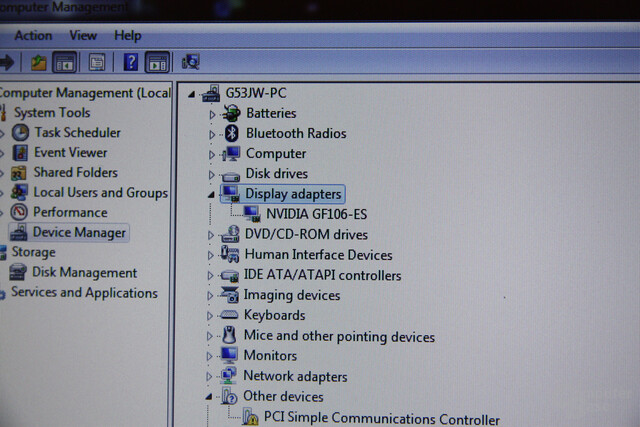Select Device Manager icon in tree
The height and width of the screenshot is (427, 640).
tap(19, 232)
